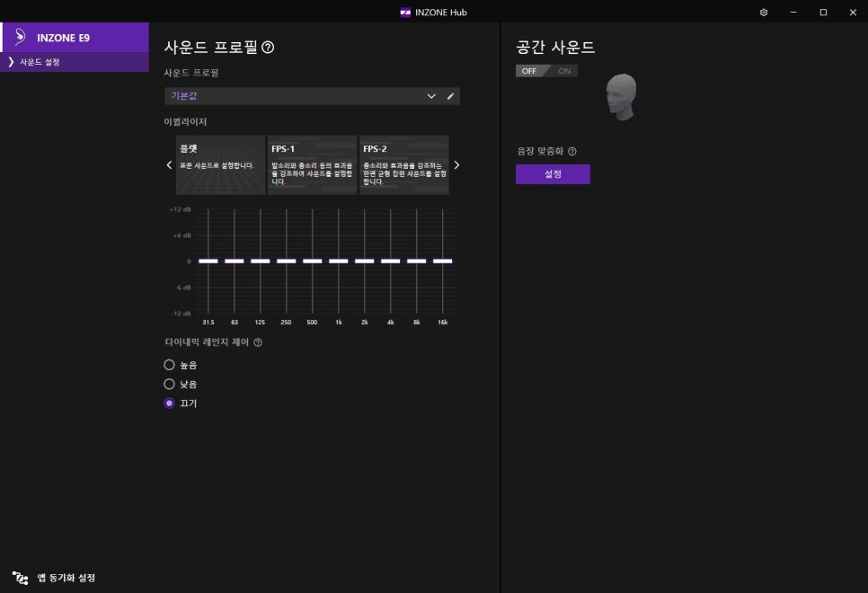This screenshot has height=593, width=868.
Task: Open 사운드 설정 in the sidebar
Action: click(40, 62)
